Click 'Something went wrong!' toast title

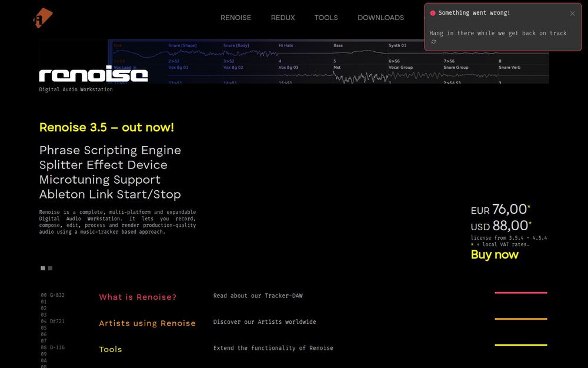coord(474,13)
